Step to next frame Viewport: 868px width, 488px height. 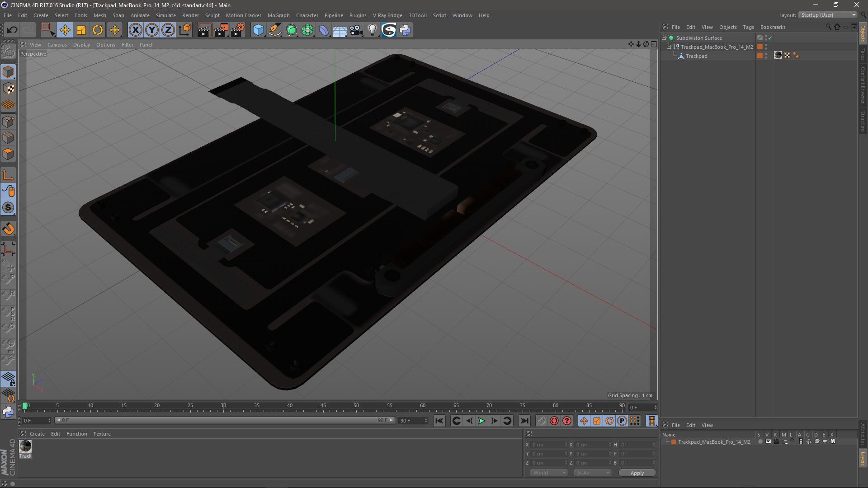(494, 421)
